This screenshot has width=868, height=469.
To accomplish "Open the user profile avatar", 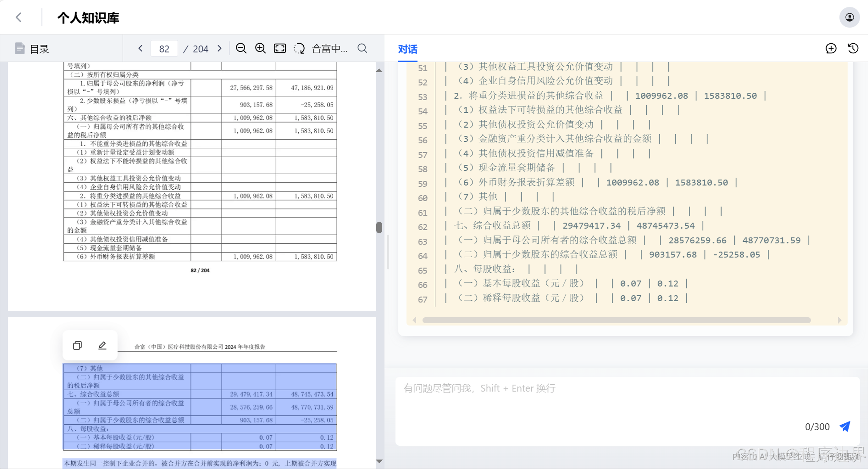I will tap(849, 17).
